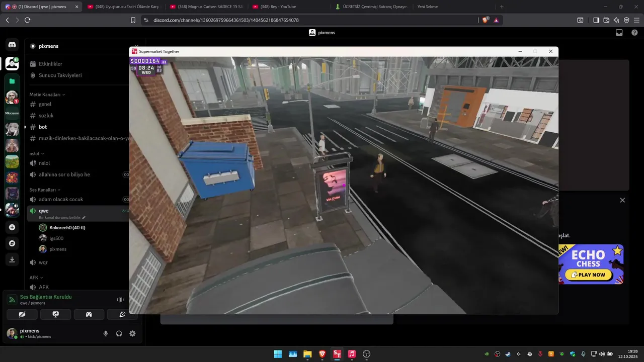Open a new browser tab
Viewport: 644px width, 362px height.
(502, 7)
